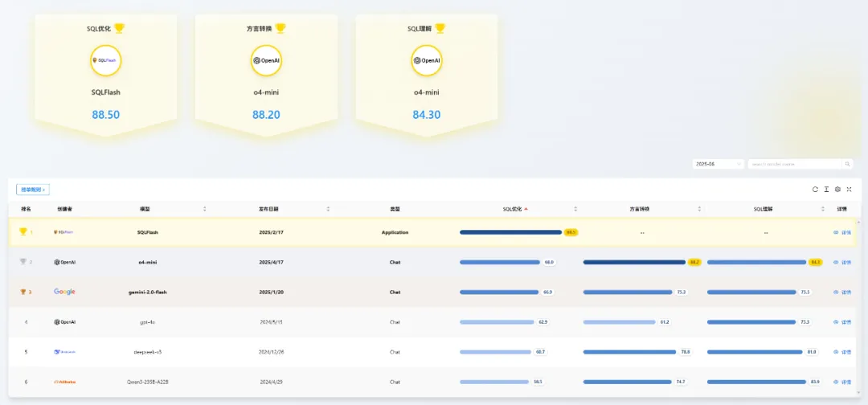The image size is (868, 405).
Task: Click the OpenAI logo in the gpt-4o row
Action: click(65, 322)
